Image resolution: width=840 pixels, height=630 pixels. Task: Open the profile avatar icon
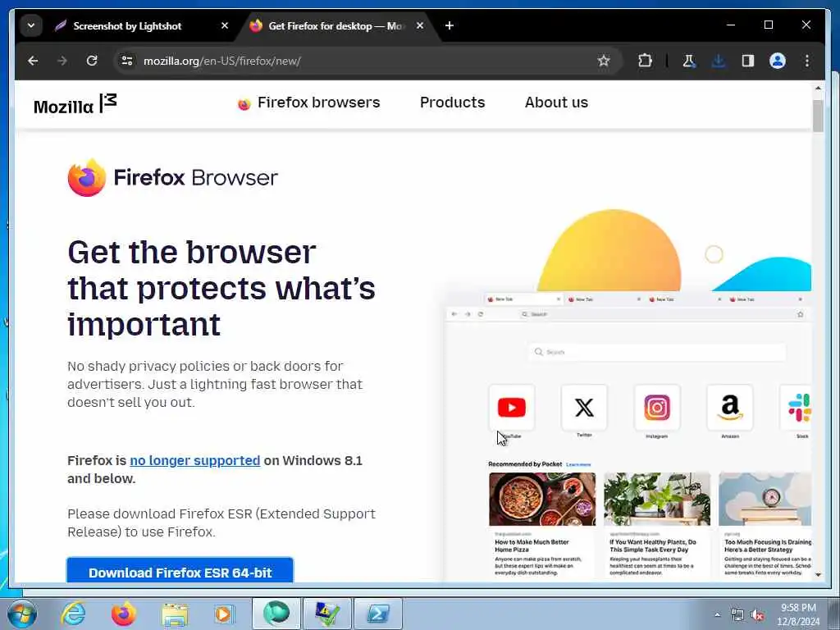pyautogui.click(x=778, y=61)
